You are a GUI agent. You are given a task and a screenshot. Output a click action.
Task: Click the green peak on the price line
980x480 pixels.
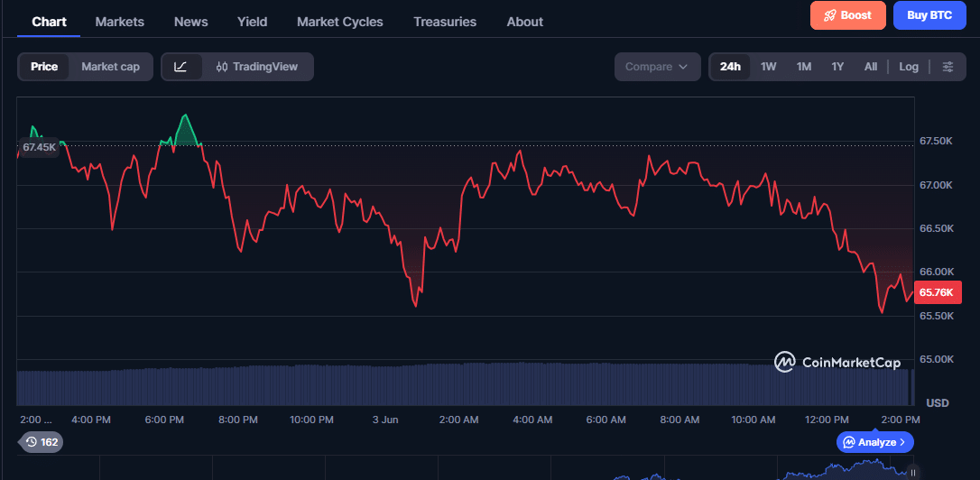(x=185, y=128)
